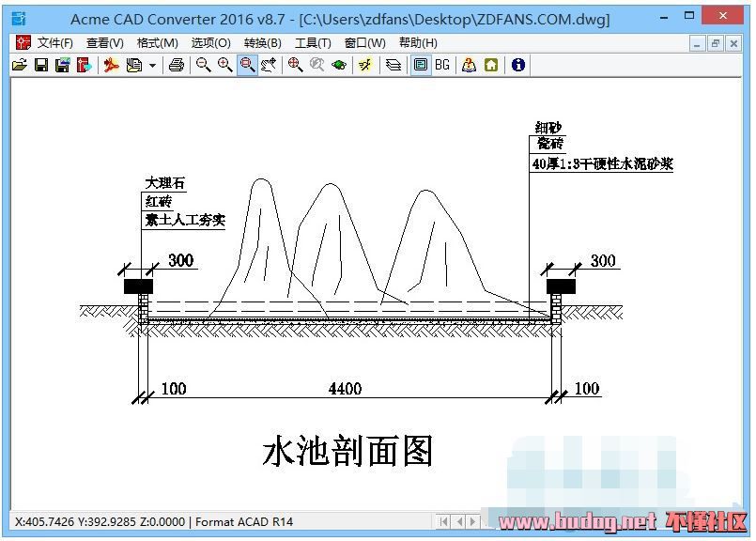Click the Convert to PDF icon

click(x=112, y=65)
